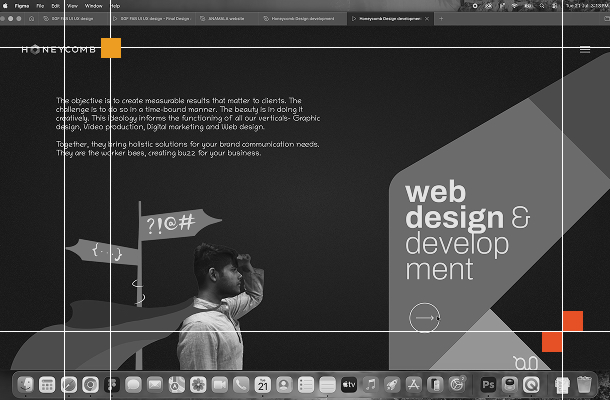Open Safari from the dock
The image size is (610, 400).
tap(69, 385)
